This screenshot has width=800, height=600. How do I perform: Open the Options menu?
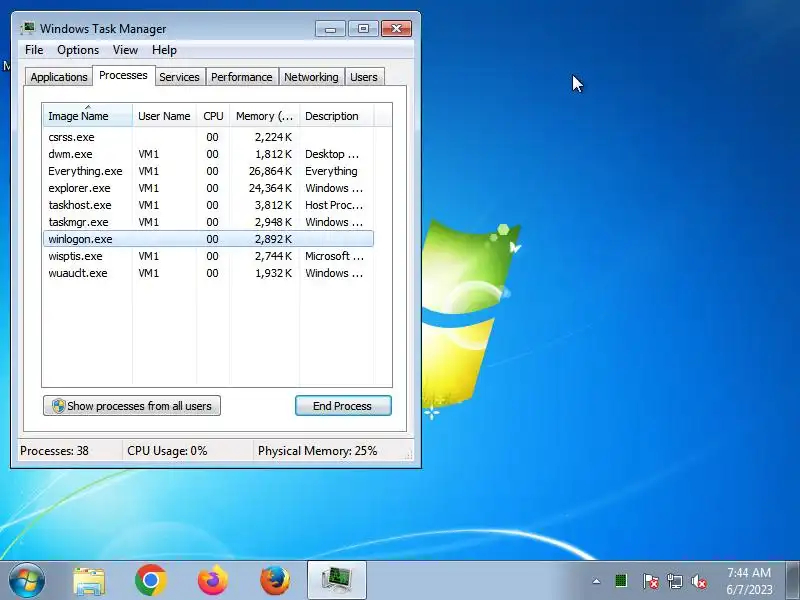[78, 50]
